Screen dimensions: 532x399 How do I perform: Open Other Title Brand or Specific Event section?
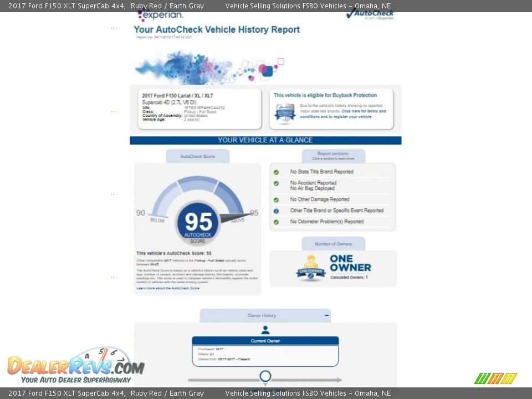(x=336, y=211)
